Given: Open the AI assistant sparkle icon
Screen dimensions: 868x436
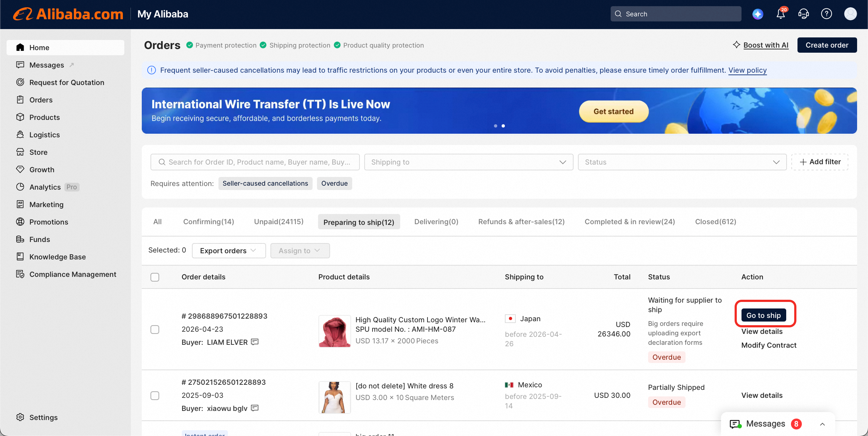Looking at the screenshot, I should [758, 14].
